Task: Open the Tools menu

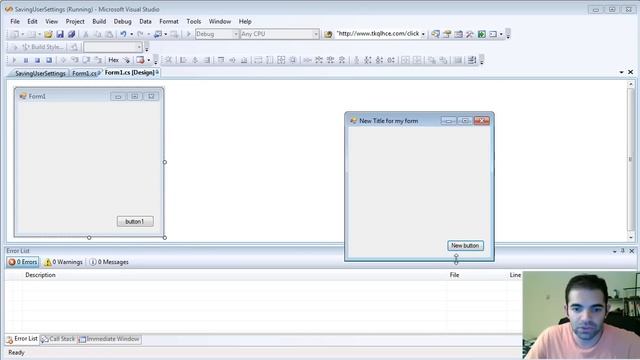Action: 194,21
